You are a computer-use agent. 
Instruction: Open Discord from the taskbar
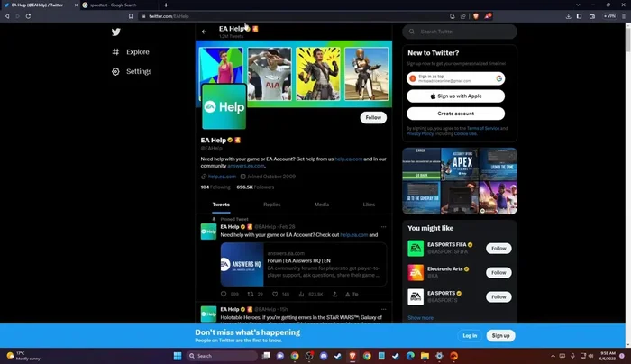click(324, 356)
